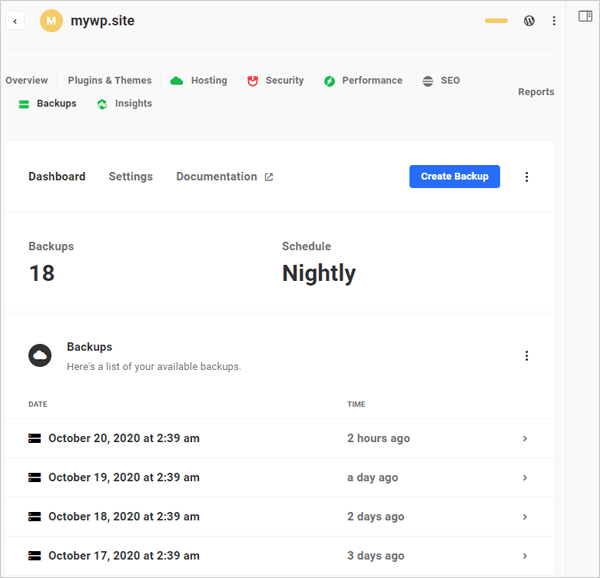Screen dimensions: 600x578
Task: Switch to the Security tab label
Action: tap(285, 80)
